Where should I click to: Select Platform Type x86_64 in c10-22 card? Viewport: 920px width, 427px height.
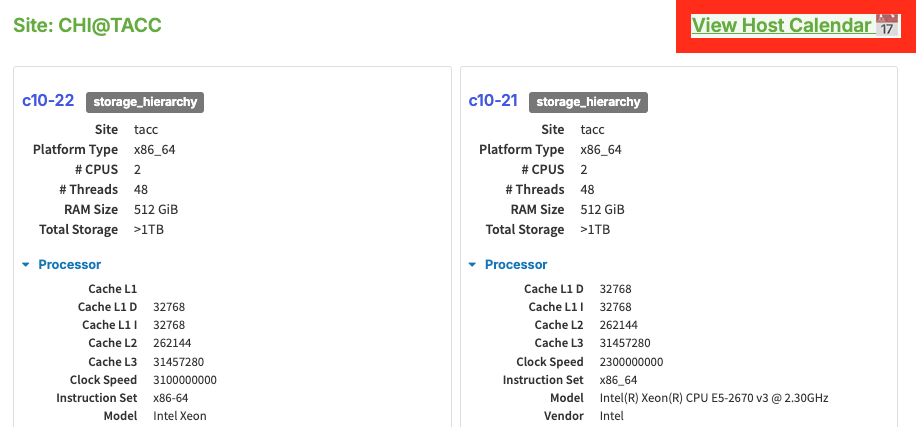pos(154,150)
